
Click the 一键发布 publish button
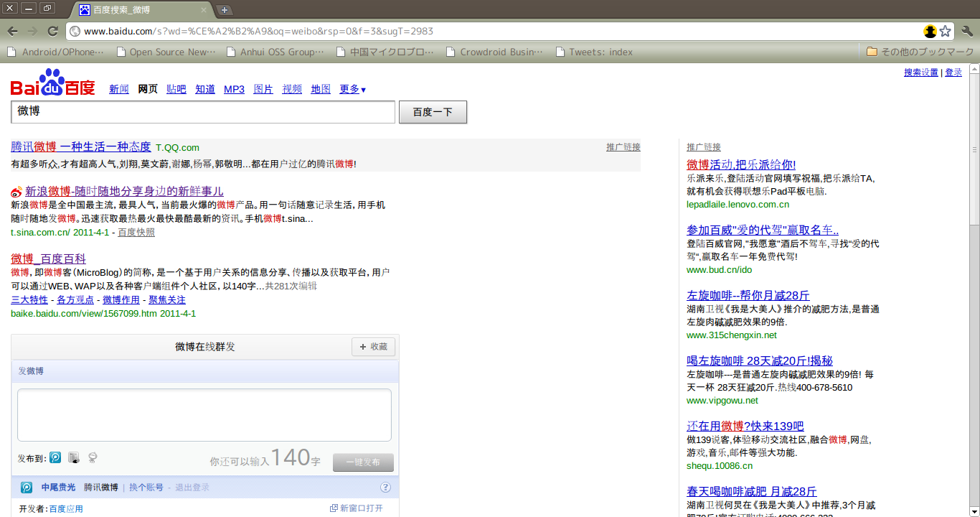(x=363, y=462)
